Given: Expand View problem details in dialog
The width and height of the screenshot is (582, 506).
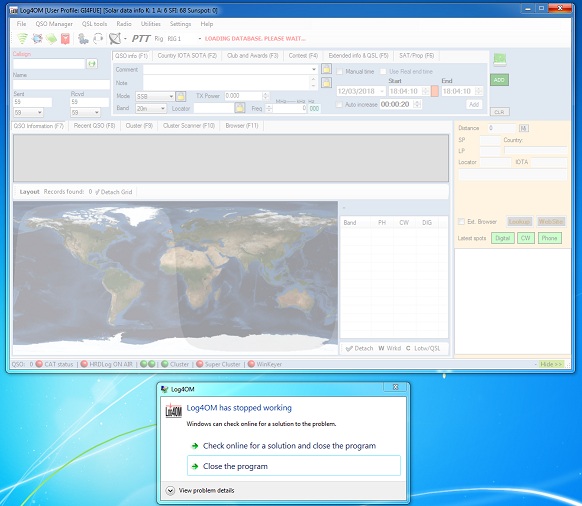Looking at the screenshot, I should pyautogui.click(x=170, y=490).
